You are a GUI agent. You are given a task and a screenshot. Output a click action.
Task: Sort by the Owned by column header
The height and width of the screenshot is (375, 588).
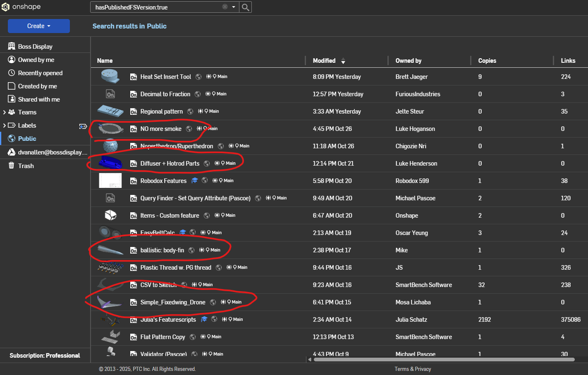[x=409, y=61]
